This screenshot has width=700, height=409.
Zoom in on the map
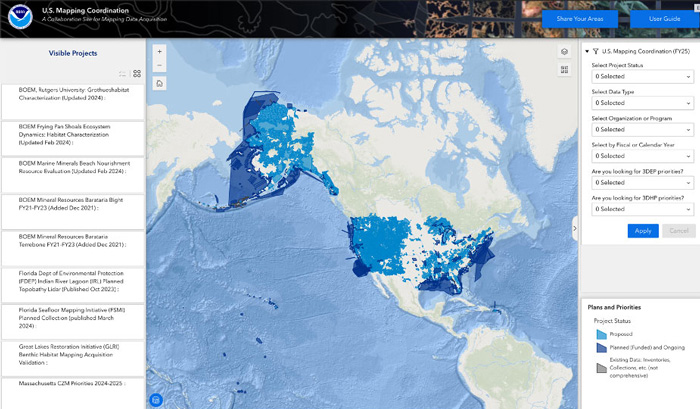tap(159, 51)
